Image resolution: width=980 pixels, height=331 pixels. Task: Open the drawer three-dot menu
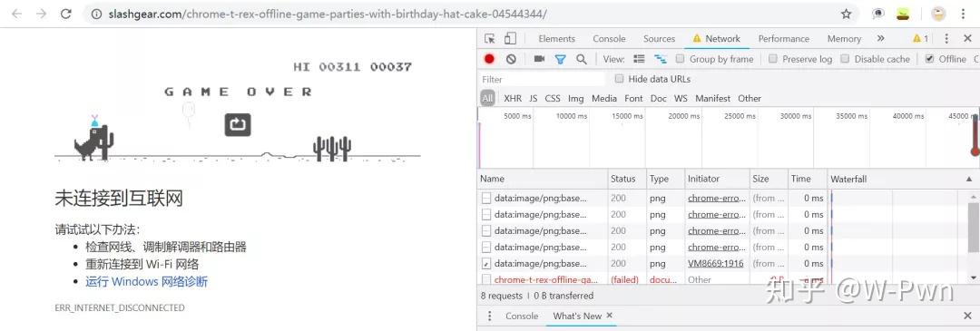point(489,316)
